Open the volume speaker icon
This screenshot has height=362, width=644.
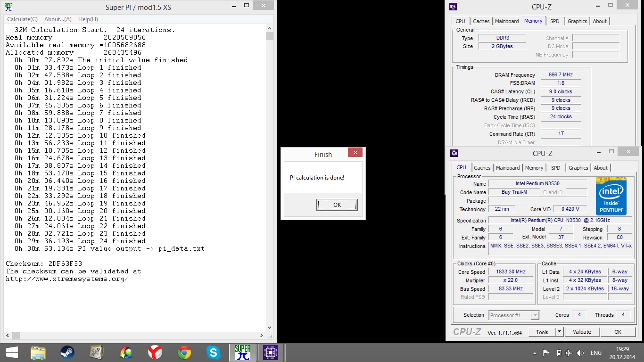pyautogui.click(x=580, y=353)
